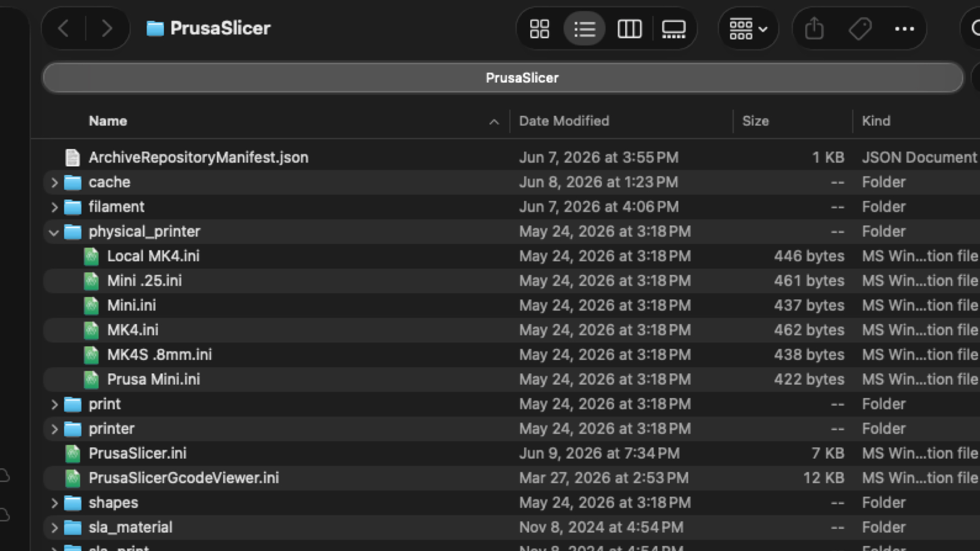The image size is (980, 551).
Task: Click the printer folder icon
Action: (x=72, y=429)
